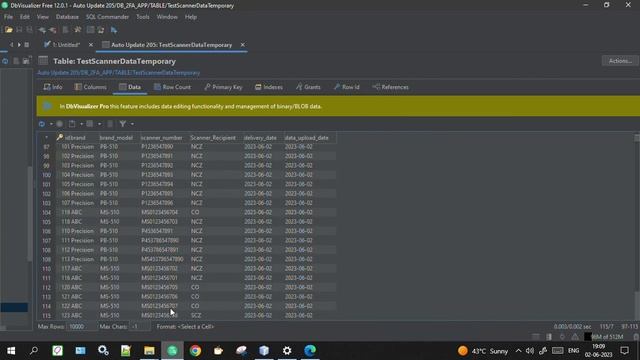Click the clipboard paste icon in the grid toolbar

pyautogui.click(x=72, y=124)
